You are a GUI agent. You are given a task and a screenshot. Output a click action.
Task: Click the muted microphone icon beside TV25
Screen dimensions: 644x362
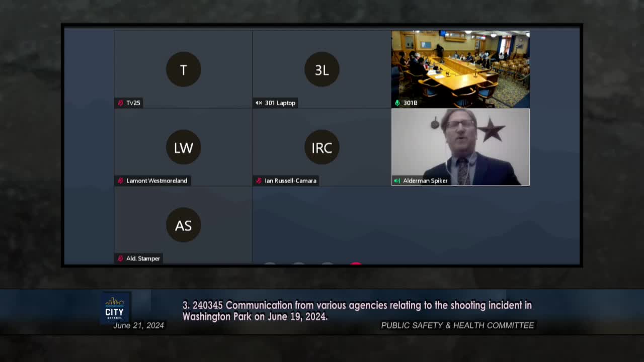pos(120,103)
